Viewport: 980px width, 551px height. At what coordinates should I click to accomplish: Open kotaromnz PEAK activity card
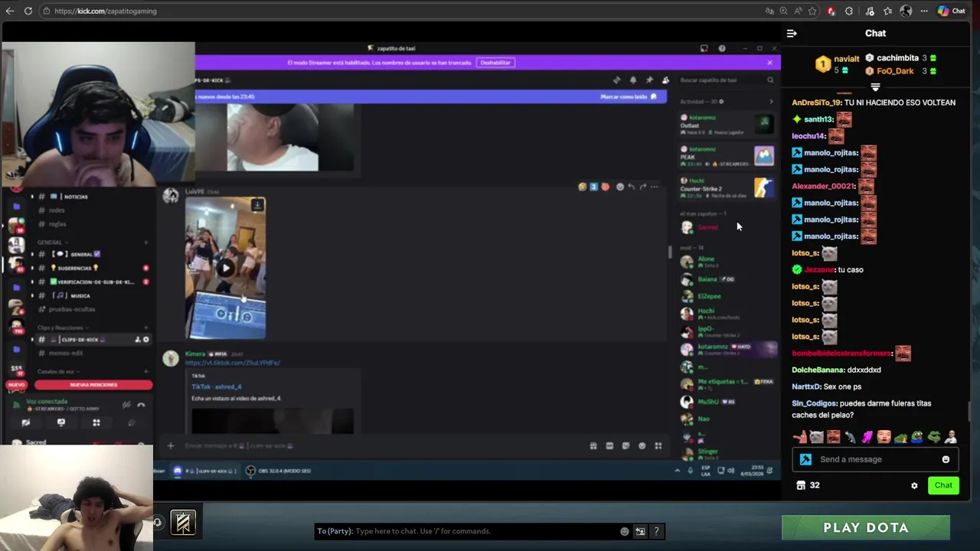(x=727, y=156)
